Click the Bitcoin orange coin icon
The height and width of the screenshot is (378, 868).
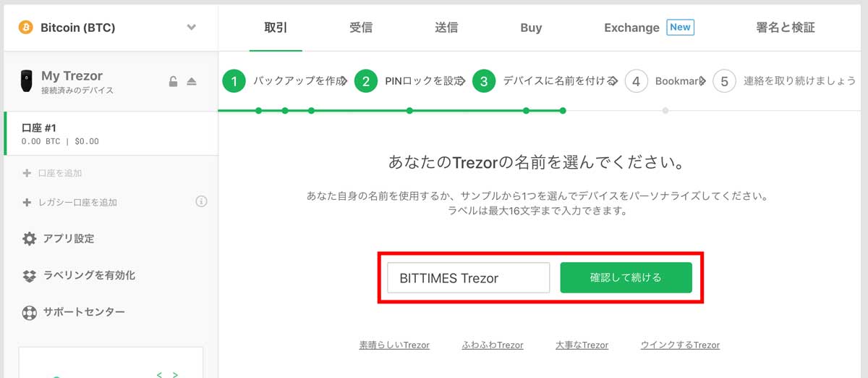[25, 28]
